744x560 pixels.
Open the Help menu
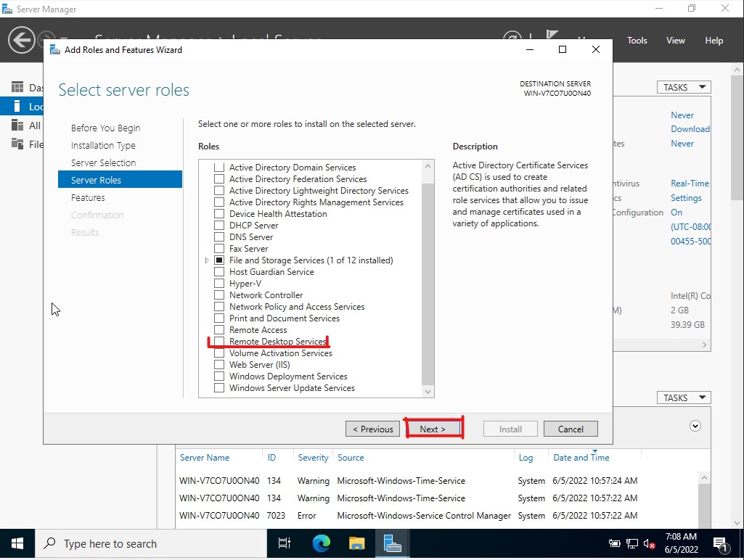click(714, 41)
